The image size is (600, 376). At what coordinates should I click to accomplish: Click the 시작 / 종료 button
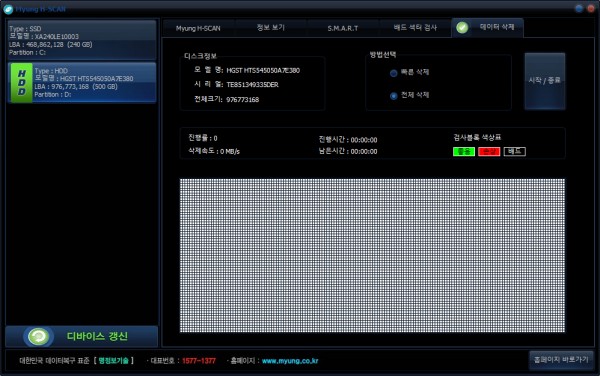(545, 81)
